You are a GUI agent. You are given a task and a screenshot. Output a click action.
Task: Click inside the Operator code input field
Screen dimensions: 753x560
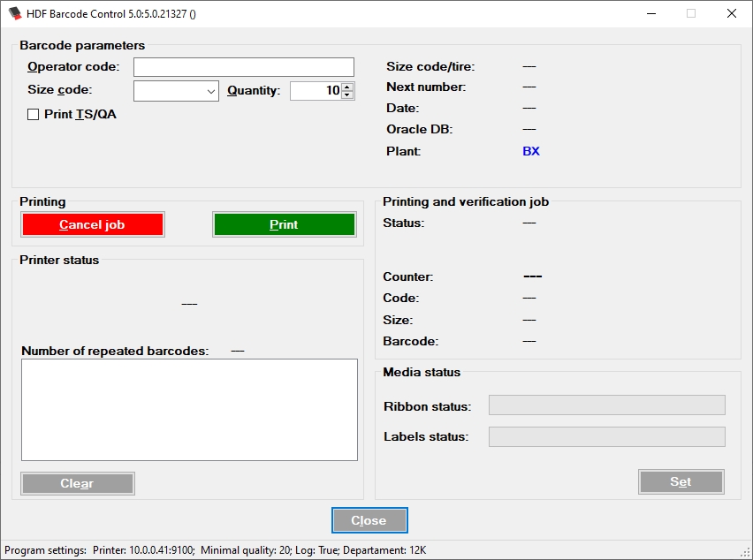tap(243, 66)
